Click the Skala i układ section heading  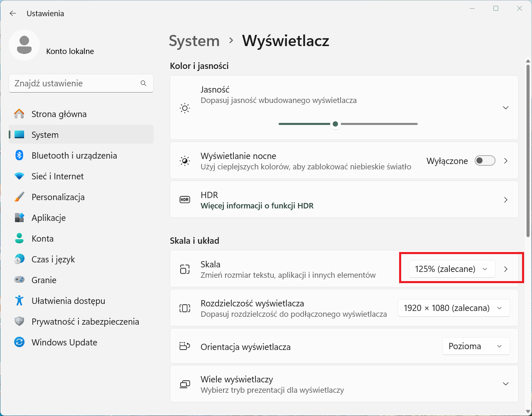point(194,240)
